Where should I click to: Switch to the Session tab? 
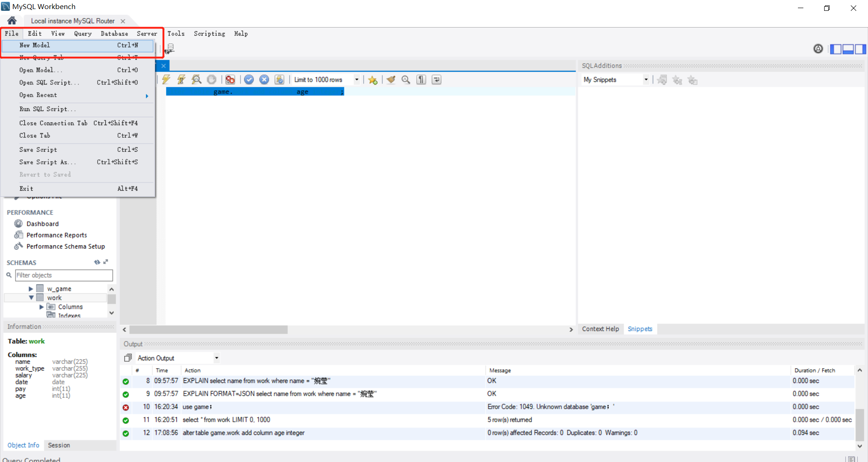[x=59, y=445]
